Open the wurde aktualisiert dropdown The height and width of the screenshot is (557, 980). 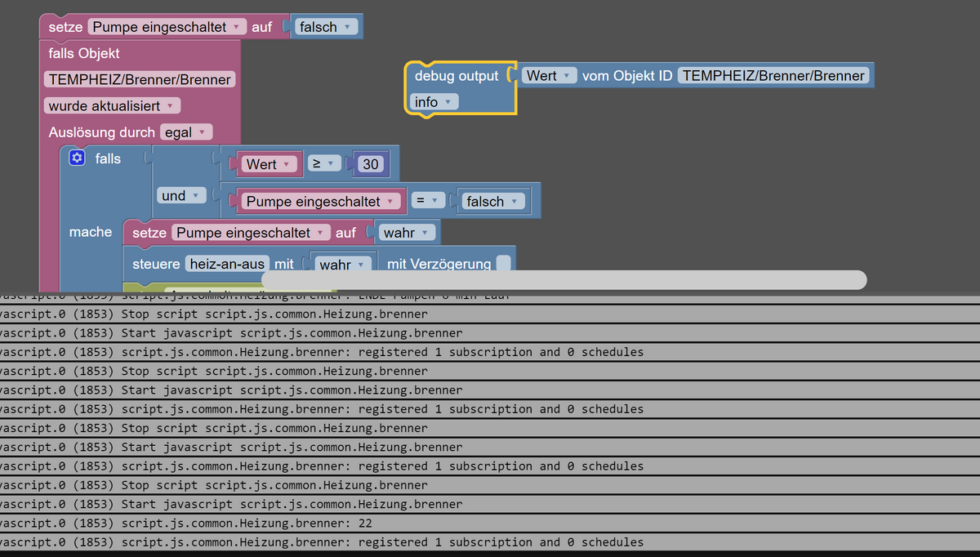[x=112, y=106]
